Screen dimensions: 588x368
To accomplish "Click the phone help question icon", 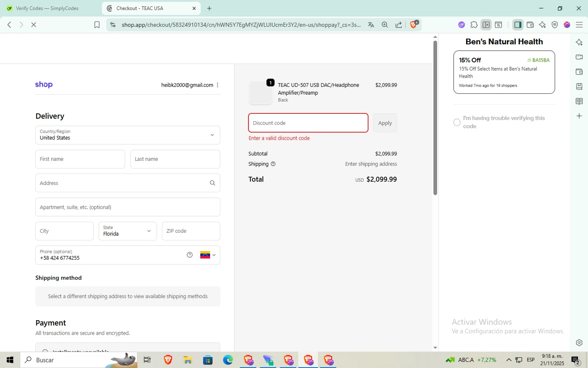I will click(x=190, y=255).
